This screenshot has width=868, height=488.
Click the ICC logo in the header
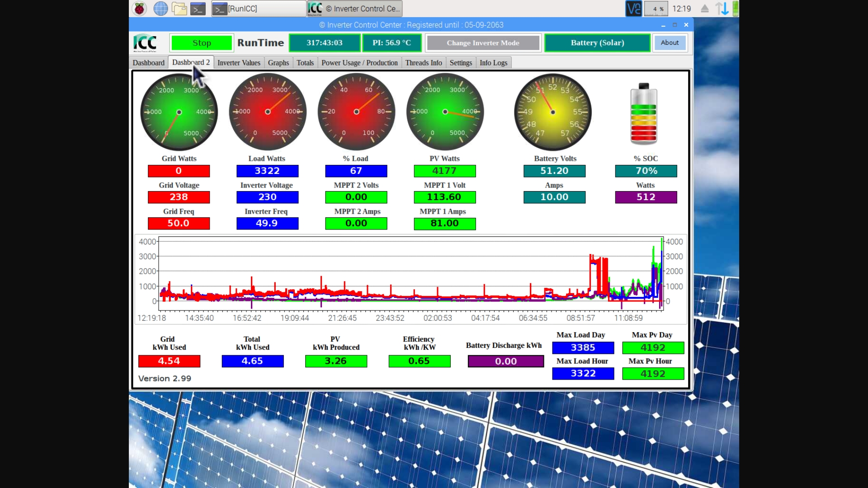(145, 43)
